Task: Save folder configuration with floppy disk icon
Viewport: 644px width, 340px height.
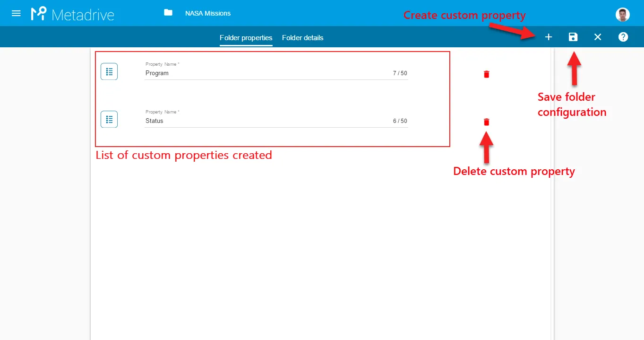Action: pos(573,37)
